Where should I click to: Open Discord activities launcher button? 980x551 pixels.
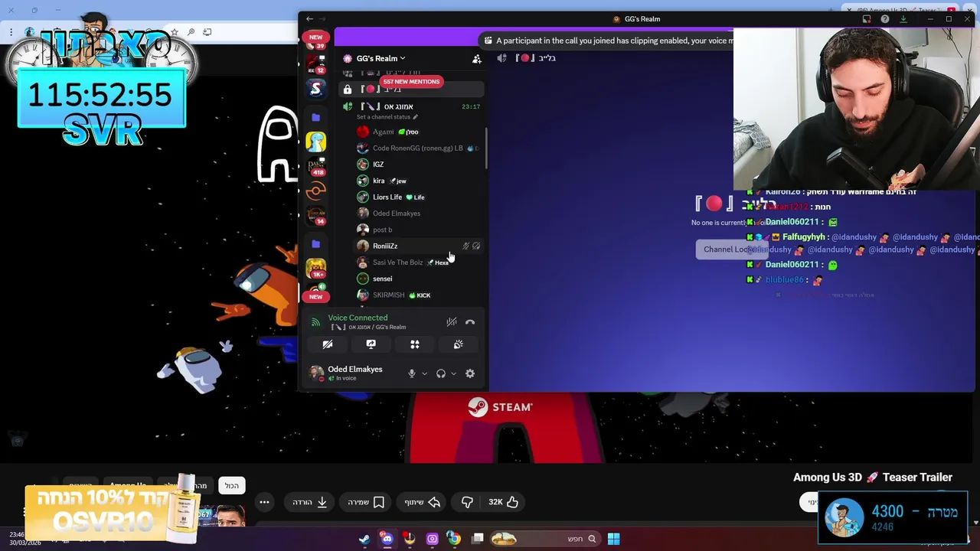click(x=415, y=344)
